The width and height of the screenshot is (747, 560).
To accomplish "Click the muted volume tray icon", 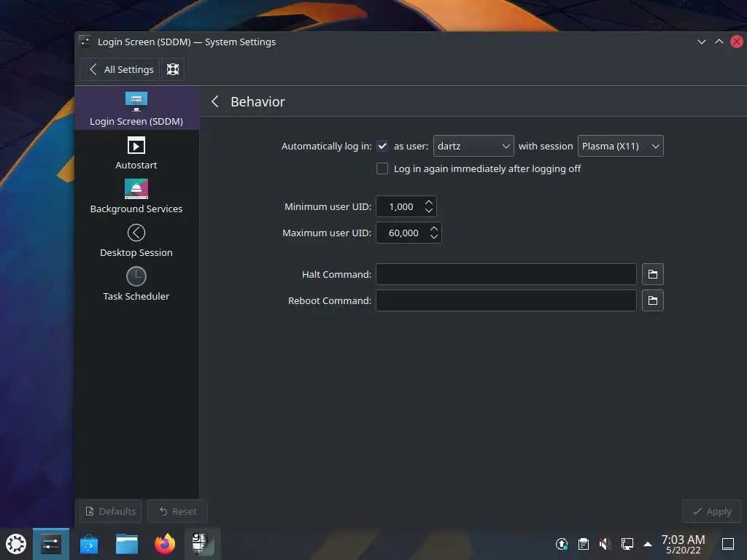I will click(x=605, y=544).
